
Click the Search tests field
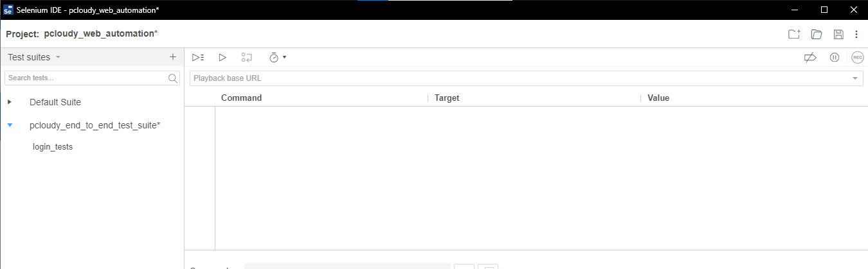point(93,78)
